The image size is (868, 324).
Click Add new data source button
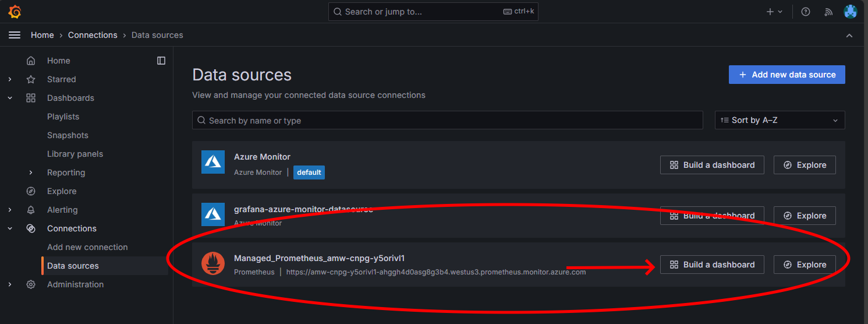(786, 75)
